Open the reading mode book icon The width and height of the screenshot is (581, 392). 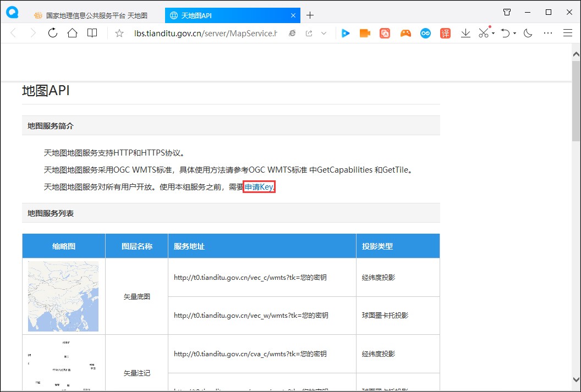click(x=92, y=33)
